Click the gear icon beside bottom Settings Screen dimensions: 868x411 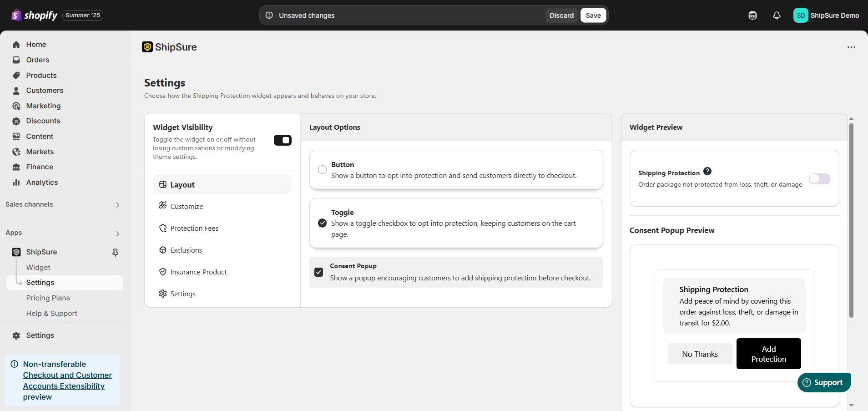tap(16, 335)
